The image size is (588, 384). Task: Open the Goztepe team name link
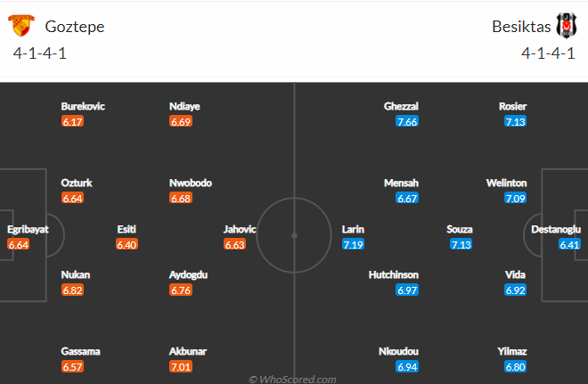tap(75, 27)
